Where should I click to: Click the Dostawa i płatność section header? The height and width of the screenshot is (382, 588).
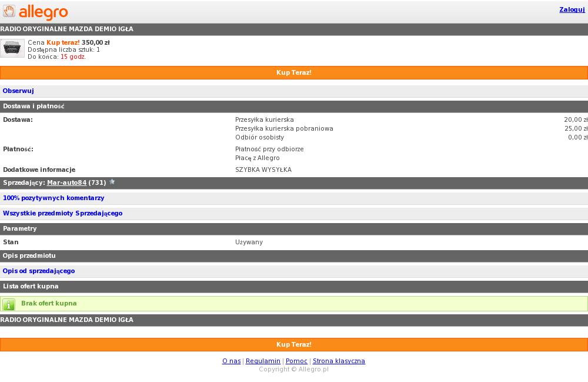[294, 106]
